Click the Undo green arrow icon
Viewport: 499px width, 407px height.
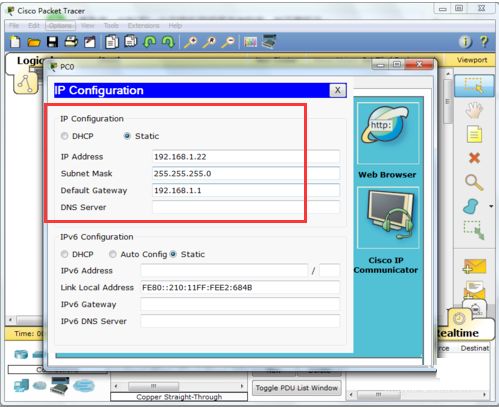pyautogui.click(x=149, y=42)
